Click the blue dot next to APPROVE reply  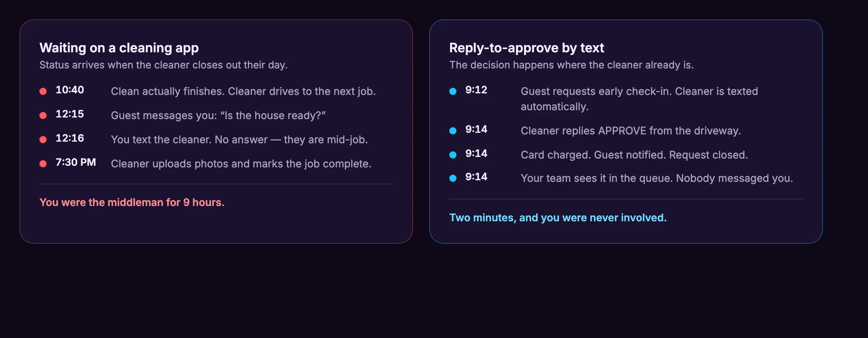click(x=453, y=131)
